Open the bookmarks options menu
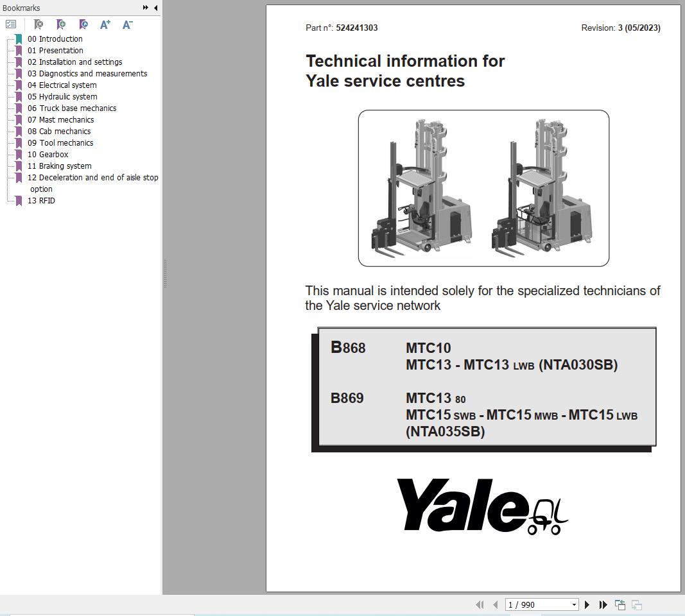685x616 pixels. tap(11, 24)
